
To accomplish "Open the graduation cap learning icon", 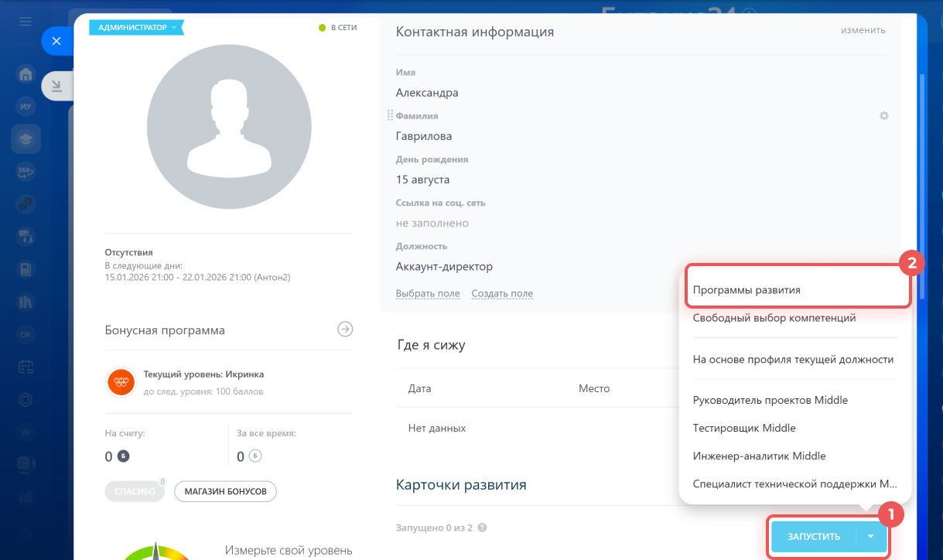I will [x=26, y=139].
